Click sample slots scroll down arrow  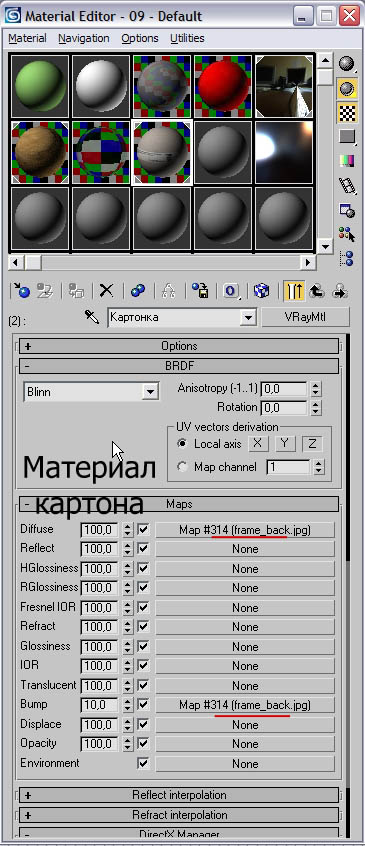[x=325, y=247]
